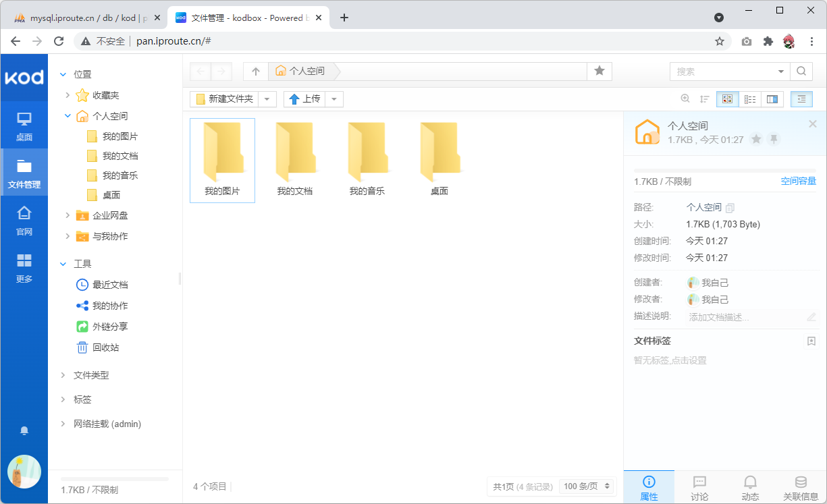
Task: Click the notification bell in left sidebar
Action: point(24,430)
